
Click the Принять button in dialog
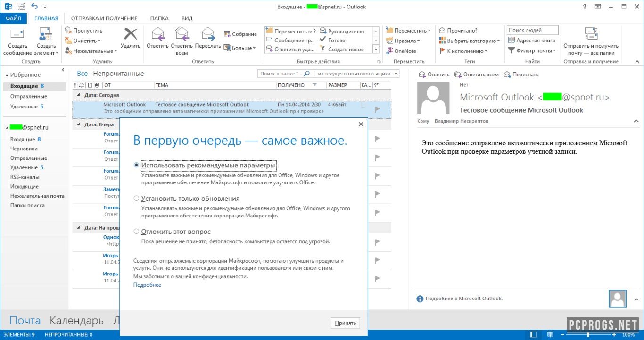tap(346, 323)
